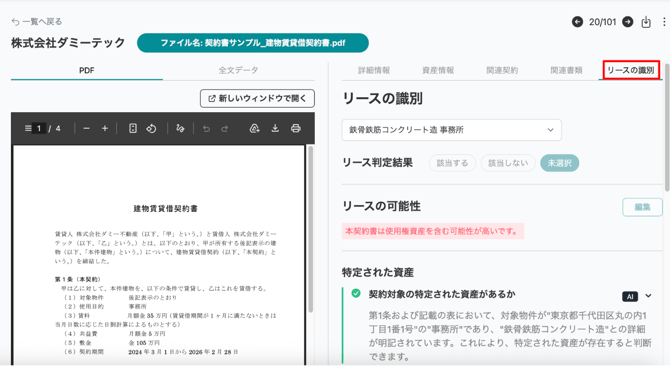Print the PDF document
Viewport: 670px width, 366px height.
[x=296, y=128]
